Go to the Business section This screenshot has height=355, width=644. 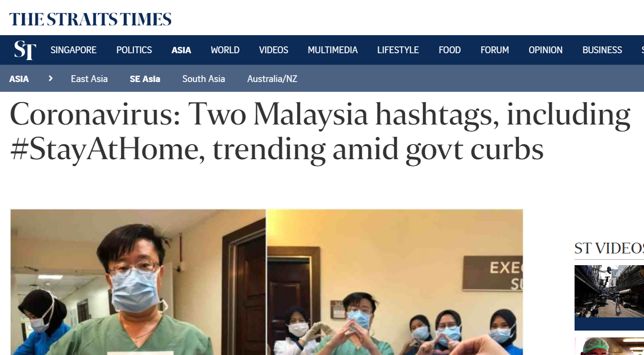(x=602, y=50)
